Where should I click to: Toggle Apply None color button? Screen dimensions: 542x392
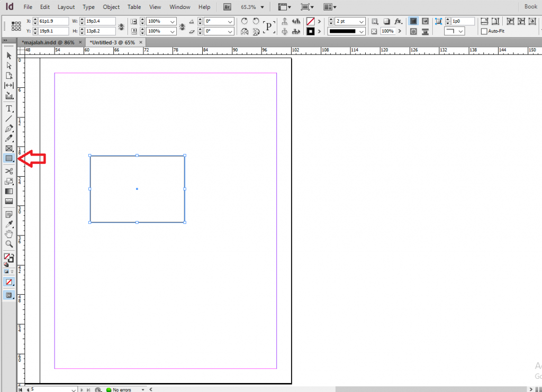click(x=9, y=282)
